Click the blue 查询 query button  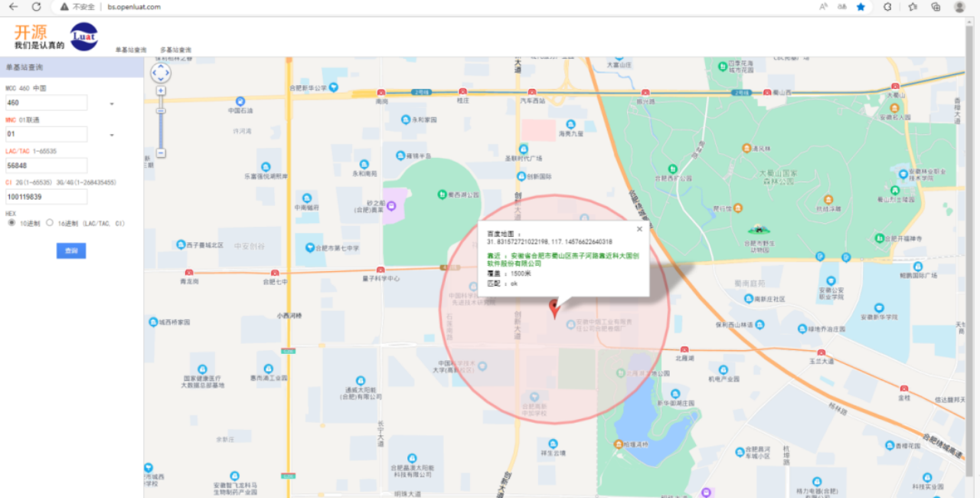(70, 250)
